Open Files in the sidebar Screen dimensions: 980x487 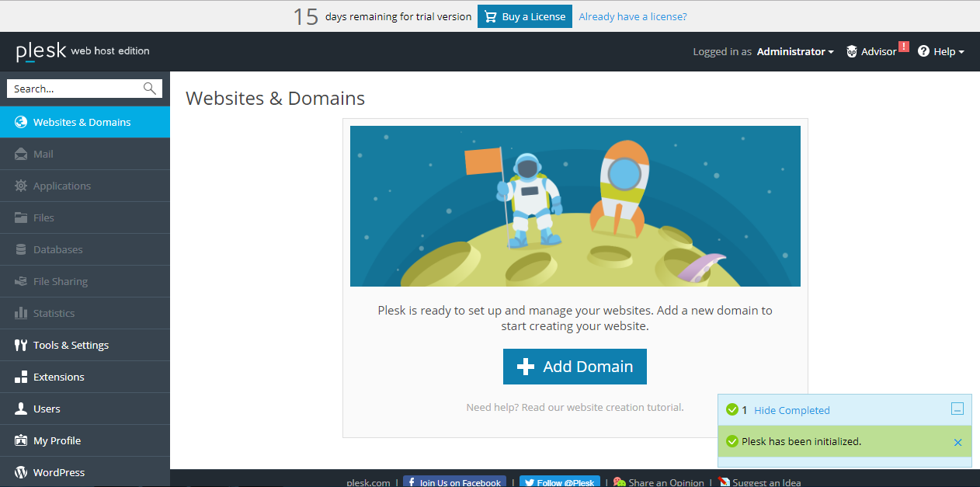[85, 217]
